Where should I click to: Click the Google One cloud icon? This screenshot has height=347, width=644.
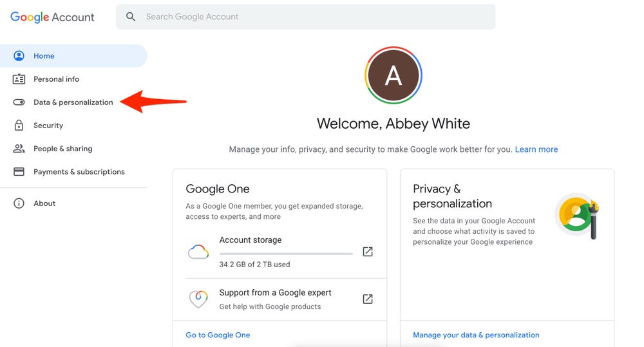point(198,252)
